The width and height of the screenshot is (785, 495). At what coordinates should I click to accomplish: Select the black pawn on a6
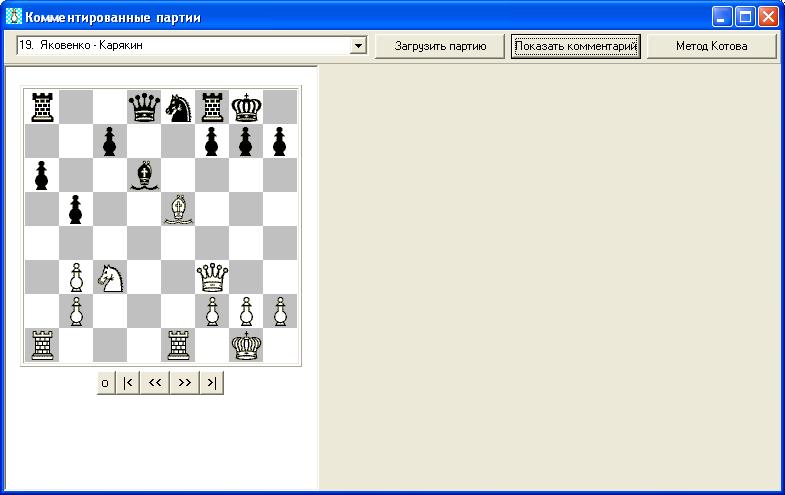(42, 175)
